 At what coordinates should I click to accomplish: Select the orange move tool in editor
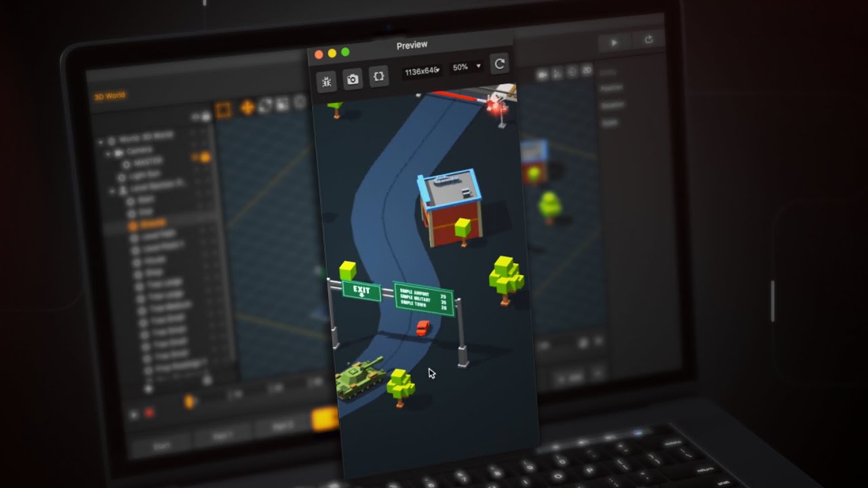pyautogui.click(x=248, y=107)
